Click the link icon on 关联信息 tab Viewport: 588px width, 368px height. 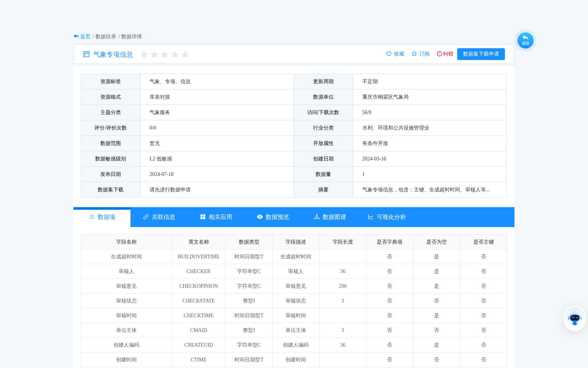(x=146, y=217)
